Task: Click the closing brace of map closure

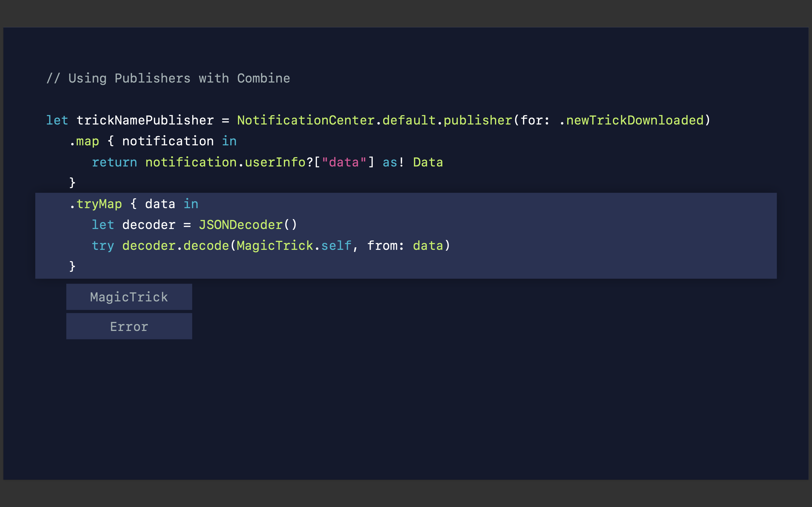Action: tap(72, 183)
